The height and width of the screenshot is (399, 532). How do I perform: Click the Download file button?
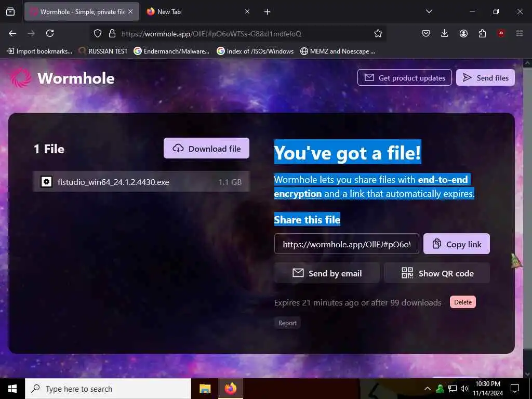tap(206, 148)
